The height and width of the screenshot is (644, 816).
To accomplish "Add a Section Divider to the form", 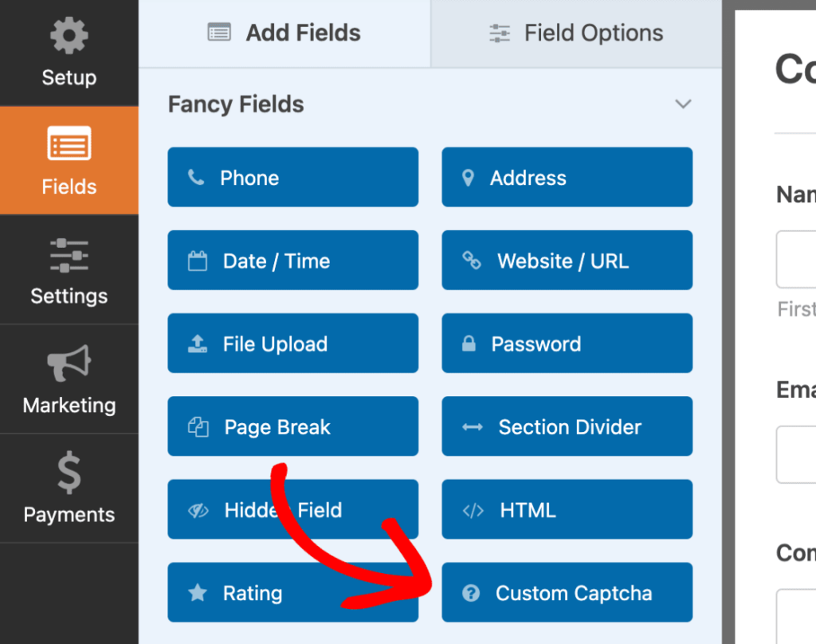I will [x=567, y=426].
